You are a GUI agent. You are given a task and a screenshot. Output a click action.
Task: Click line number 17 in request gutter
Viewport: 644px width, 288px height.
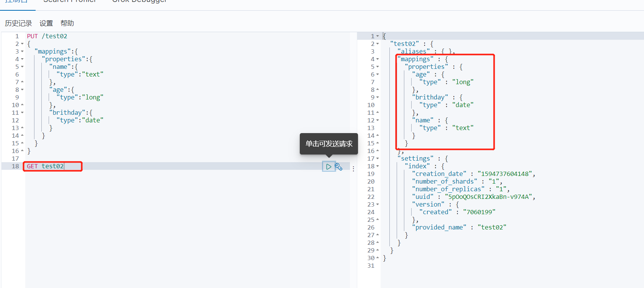click(x=15, y=159)
